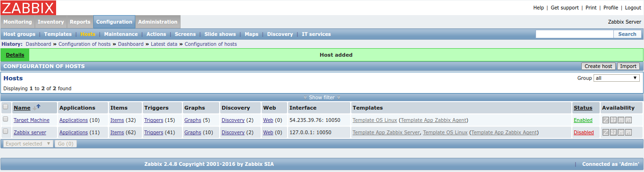Tick the checkbox for Target Machine row

(x=6, y=120)
